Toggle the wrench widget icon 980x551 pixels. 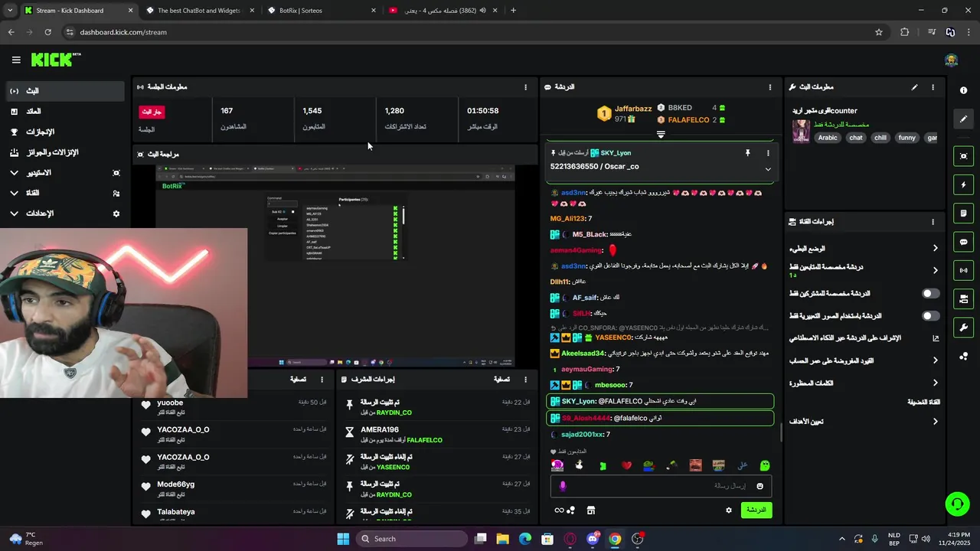tap(963, 328)
